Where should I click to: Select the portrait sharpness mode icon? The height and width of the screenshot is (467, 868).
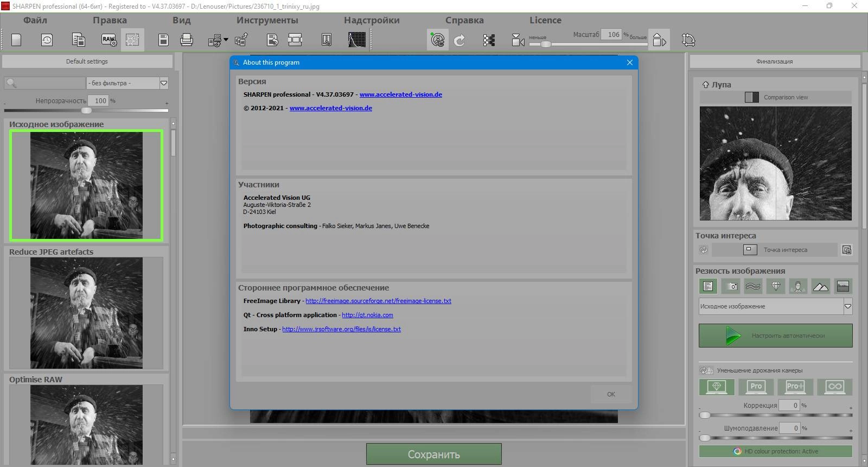(798, 286)
